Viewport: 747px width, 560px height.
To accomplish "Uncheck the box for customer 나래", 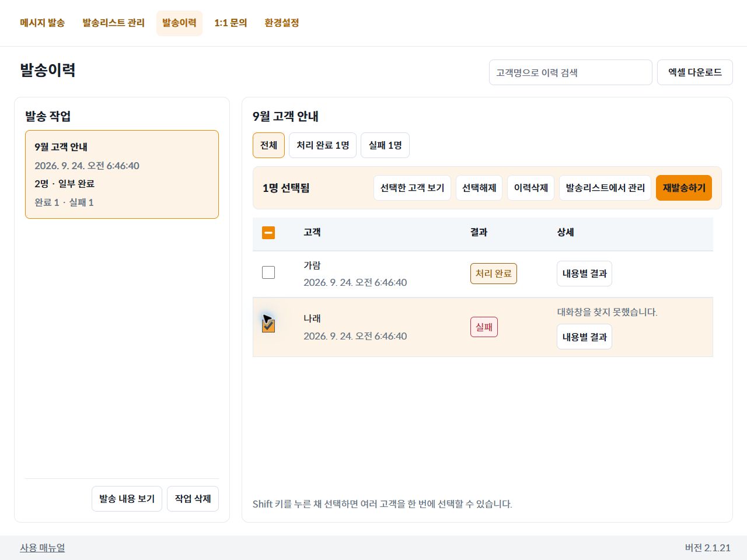I will (268, 326).
